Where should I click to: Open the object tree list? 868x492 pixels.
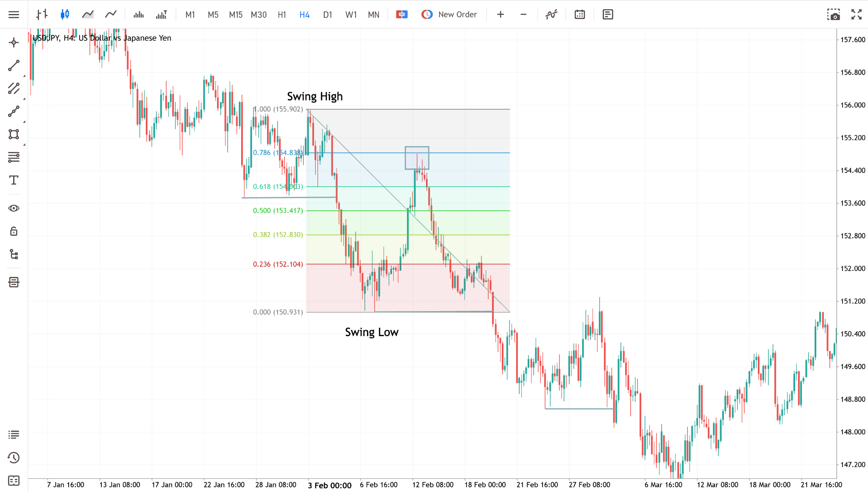(14, 254)
